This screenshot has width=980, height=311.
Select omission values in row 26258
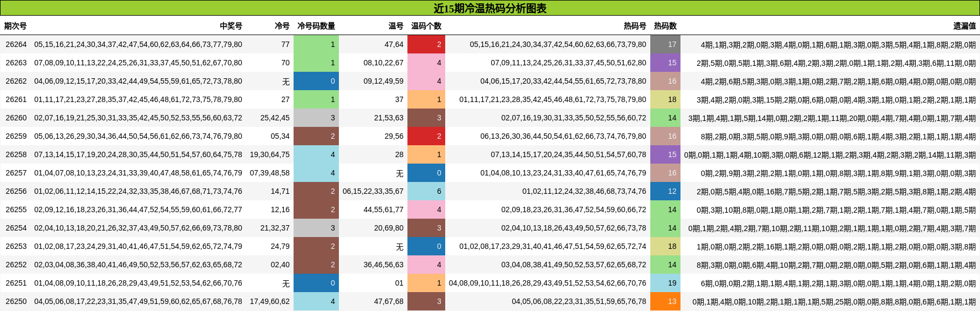pos(830,154)
